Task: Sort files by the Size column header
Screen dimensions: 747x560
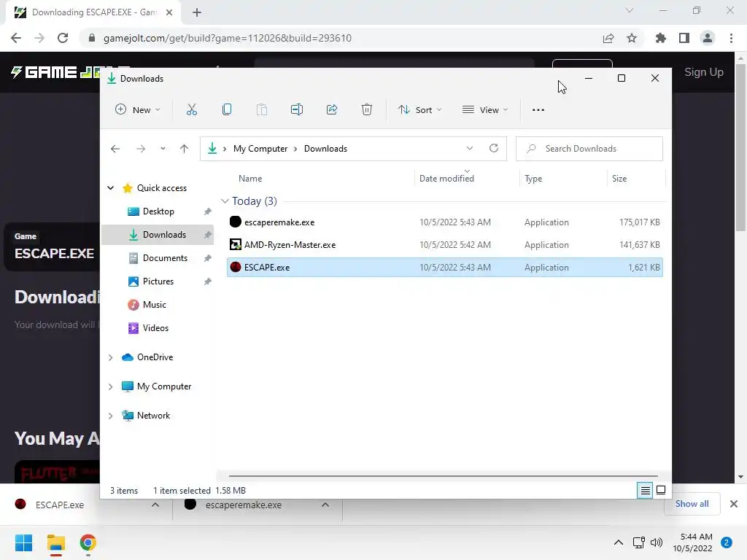Action: [619, 179]
